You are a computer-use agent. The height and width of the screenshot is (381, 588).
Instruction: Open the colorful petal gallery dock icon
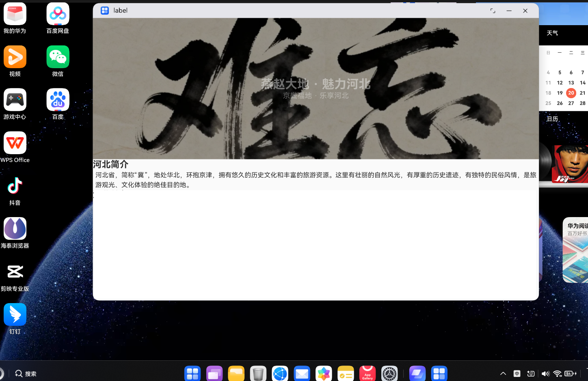324,374
